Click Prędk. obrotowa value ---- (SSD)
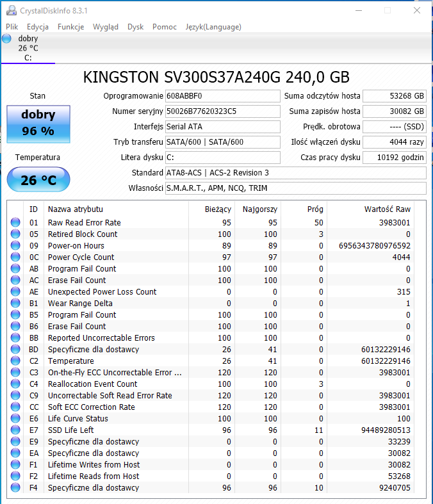The width and height of the screenshot is (433, 504). pyautogui.click(x=395, y=127)
